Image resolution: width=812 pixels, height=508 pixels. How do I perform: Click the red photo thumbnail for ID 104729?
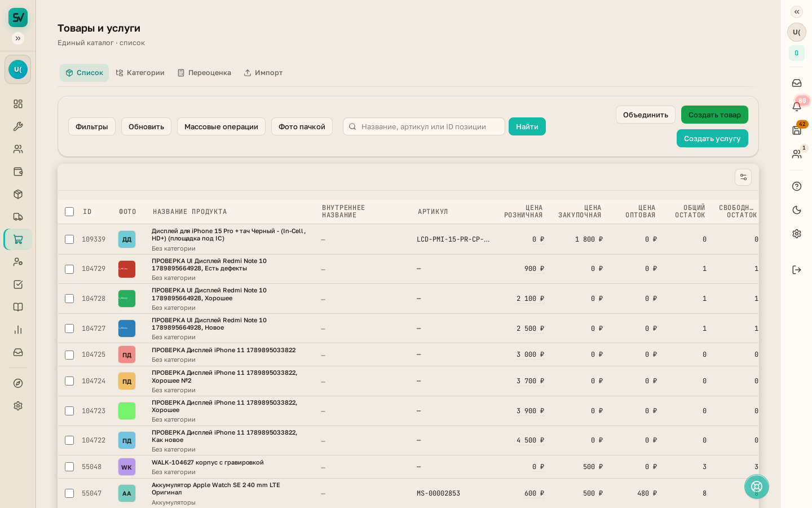[127, 269]
